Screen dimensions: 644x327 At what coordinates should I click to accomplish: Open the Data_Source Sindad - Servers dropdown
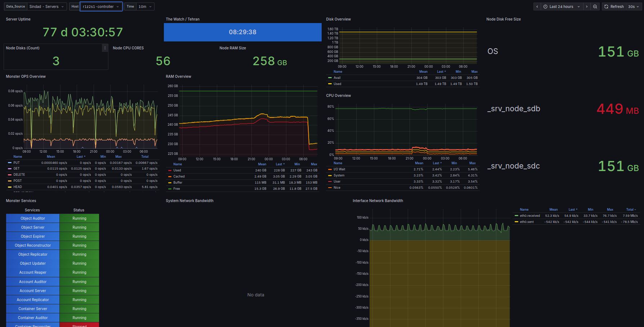click(x=47, y=6)
